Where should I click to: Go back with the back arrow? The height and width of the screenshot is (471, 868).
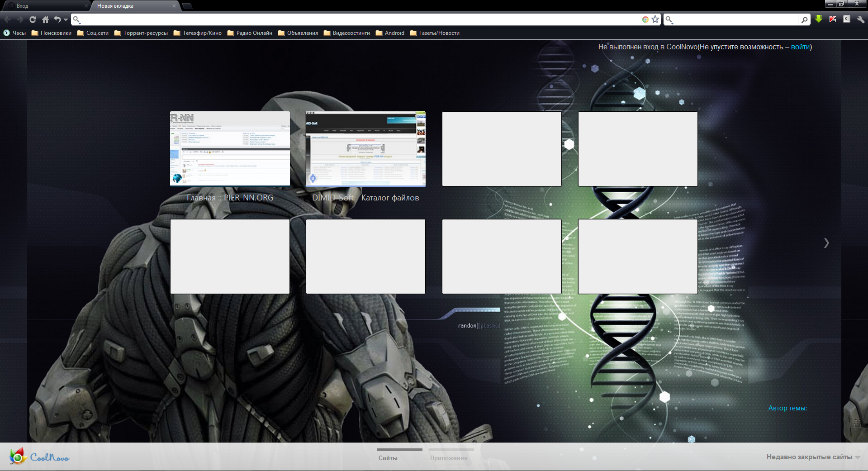[8, 19]
